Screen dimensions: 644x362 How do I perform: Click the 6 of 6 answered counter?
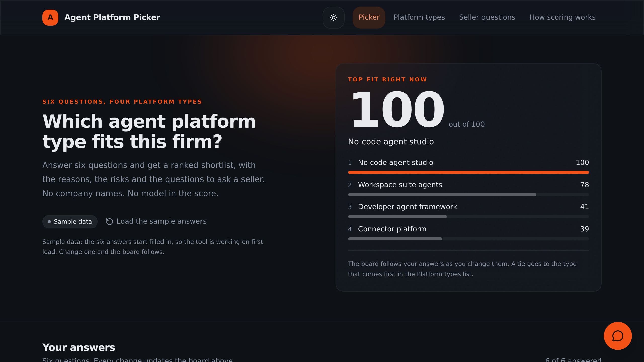point(573,359)
